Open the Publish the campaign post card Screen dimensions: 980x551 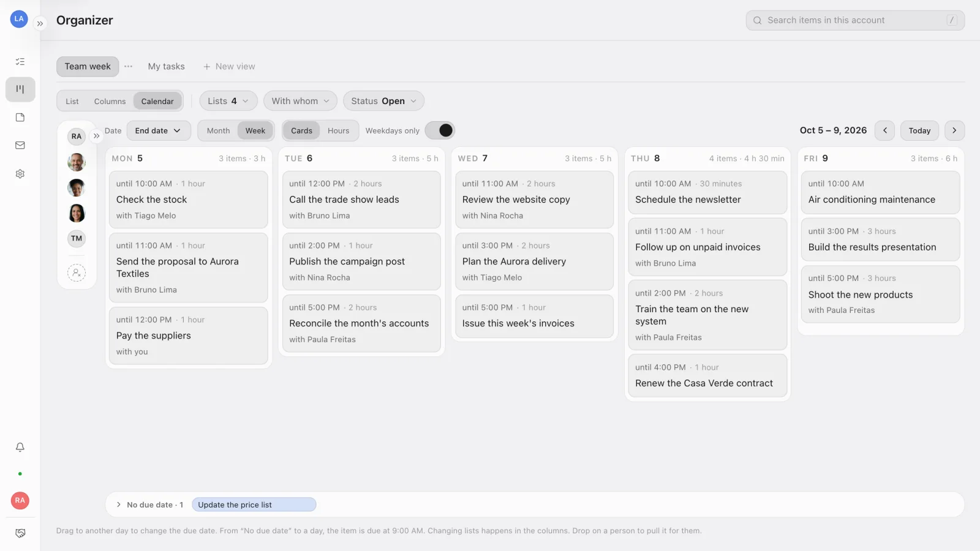[x=361, y=261]
